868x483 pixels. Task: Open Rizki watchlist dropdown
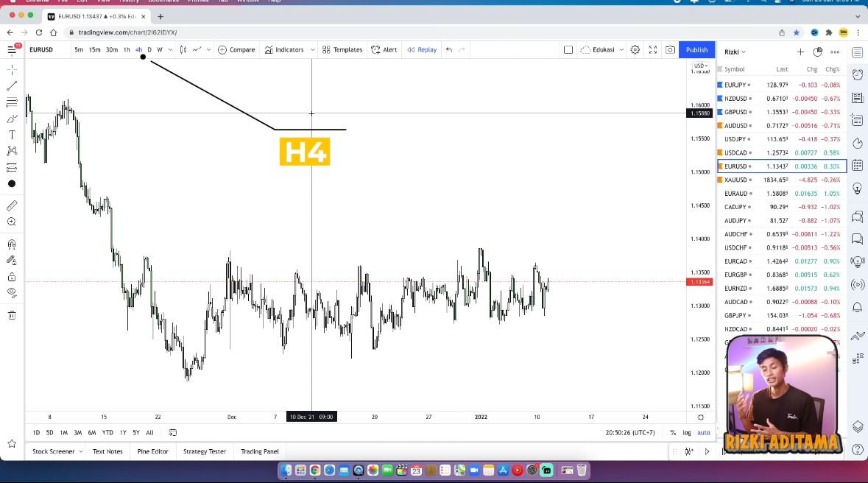point(735,52)
